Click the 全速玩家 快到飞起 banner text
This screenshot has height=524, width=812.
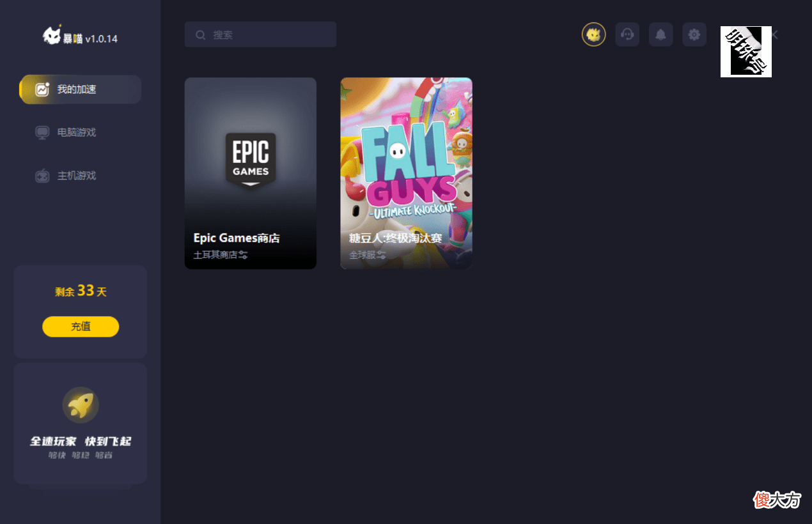pyautogui.click(x=81, y=442)
